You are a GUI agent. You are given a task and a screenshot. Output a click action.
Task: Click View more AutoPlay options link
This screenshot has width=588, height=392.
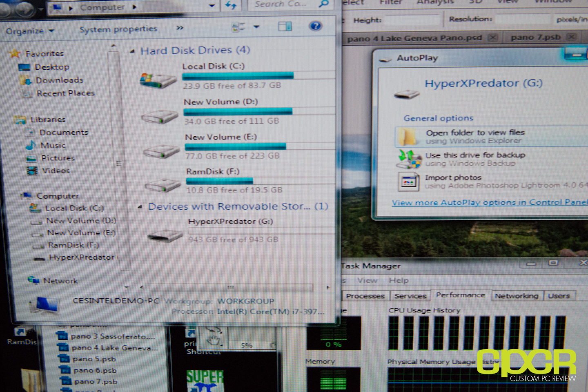(x=490, y=202)
